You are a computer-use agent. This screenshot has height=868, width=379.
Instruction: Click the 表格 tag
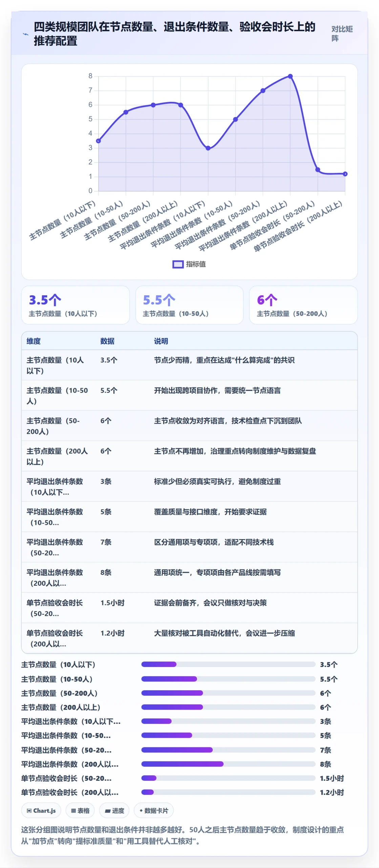pyautogui.click(x=80, y=811)
